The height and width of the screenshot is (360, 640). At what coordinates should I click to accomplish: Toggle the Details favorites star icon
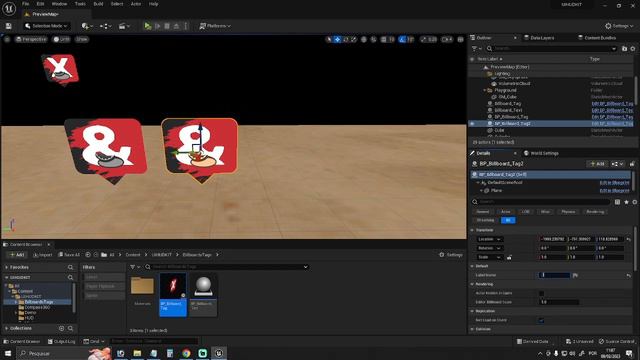[626, 202]
